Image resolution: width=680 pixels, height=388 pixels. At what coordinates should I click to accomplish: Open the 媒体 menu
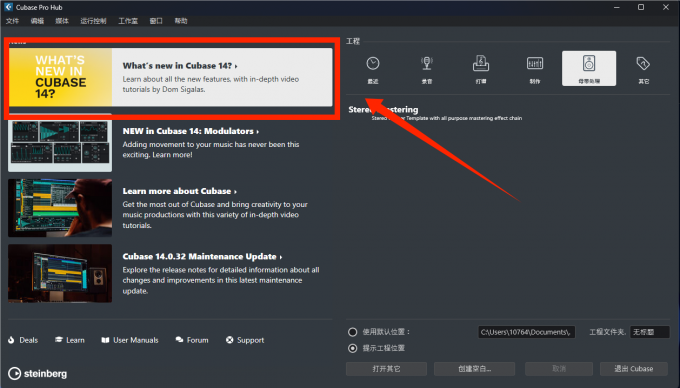tap(62, 21)
